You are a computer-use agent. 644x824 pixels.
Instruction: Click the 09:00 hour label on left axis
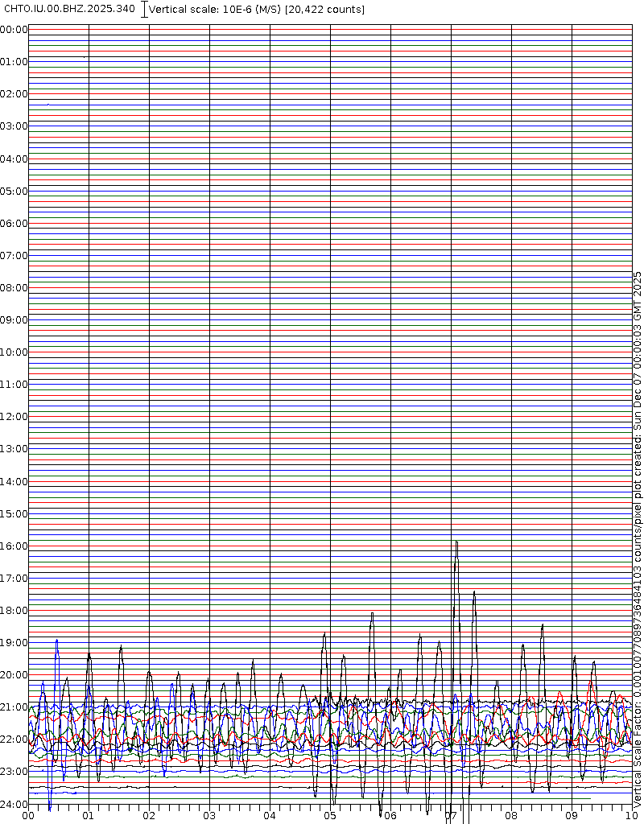point(14,320)
